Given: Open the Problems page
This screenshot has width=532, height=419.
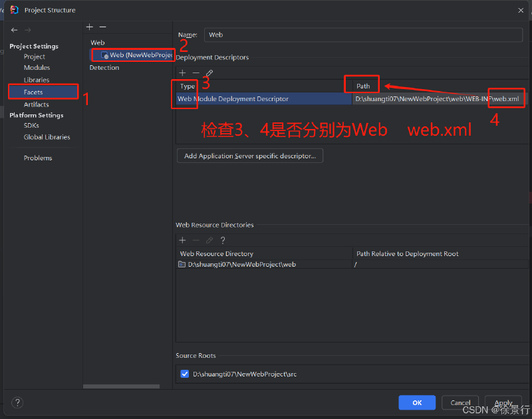Looking at the screenshot, I should (38, 158).
